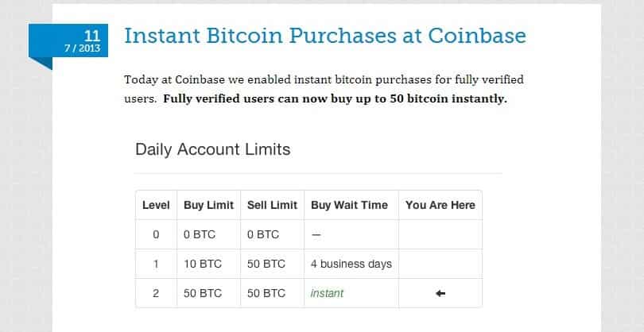
Task: Select the Level column header
Action: click(x=156, y=205)
